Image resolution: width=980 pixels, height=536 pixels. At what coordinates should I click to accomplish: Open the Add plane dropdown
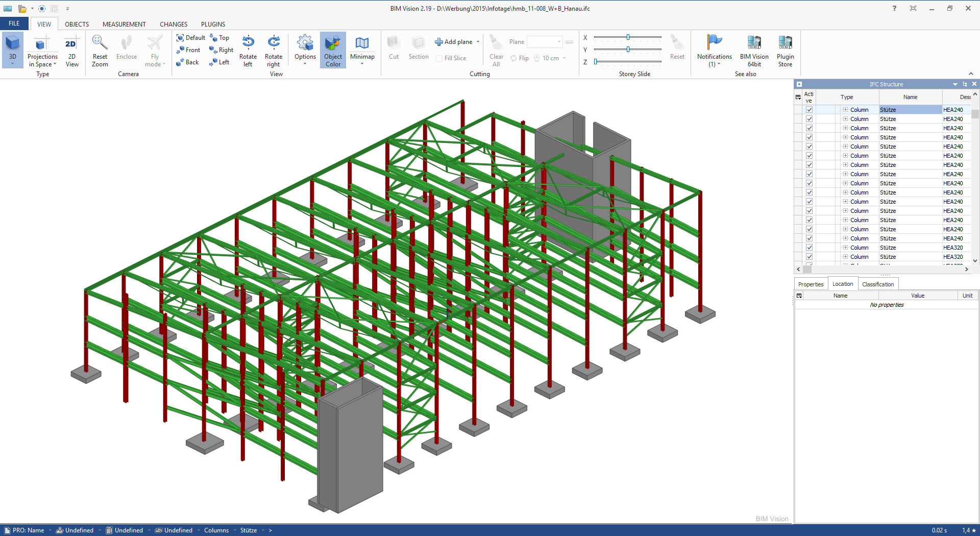coord(477,42)
